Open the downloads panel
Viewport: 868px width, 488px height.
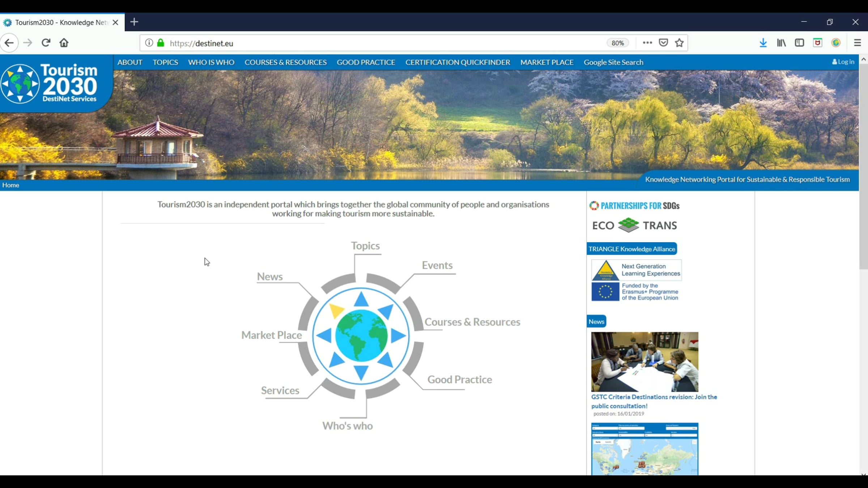point(763,43)
